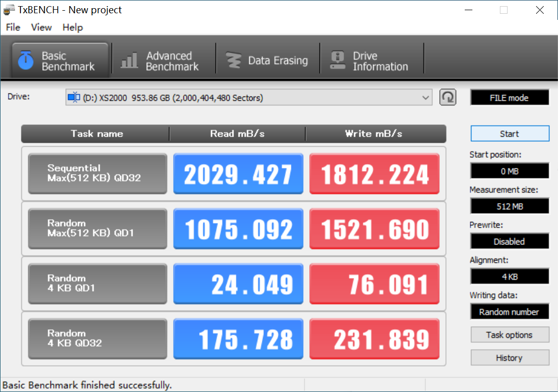Toggle the Prewrite setting from Disabled

coord(509,241)
